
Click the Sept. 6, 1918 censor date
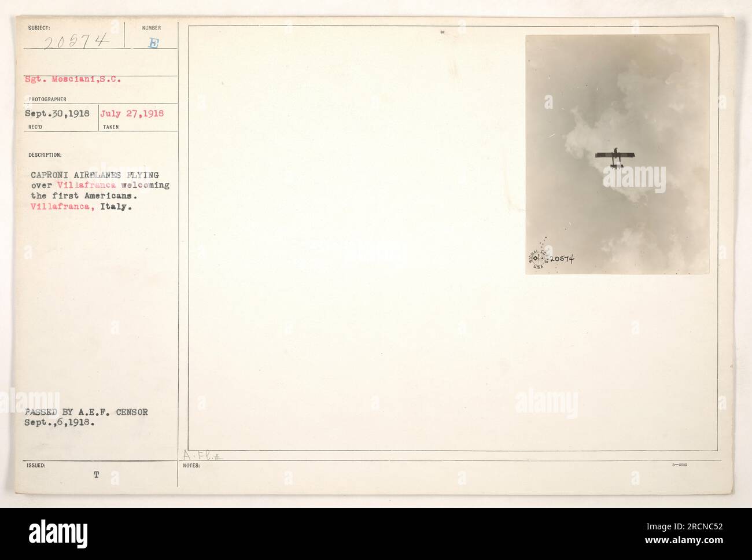point(56,423)
